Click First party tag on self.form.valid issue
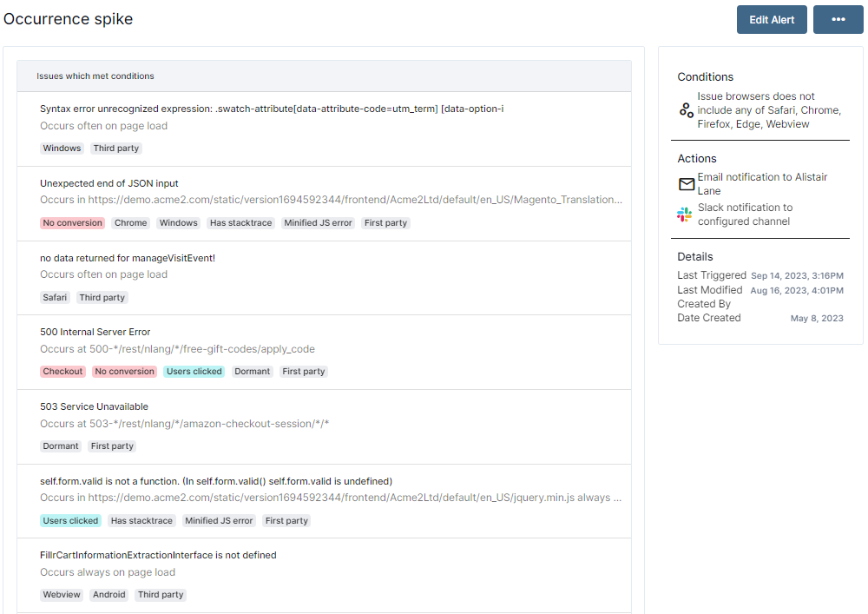Image resolution: width=868 pixels, height=614 pixels. [x=286, y=520]
